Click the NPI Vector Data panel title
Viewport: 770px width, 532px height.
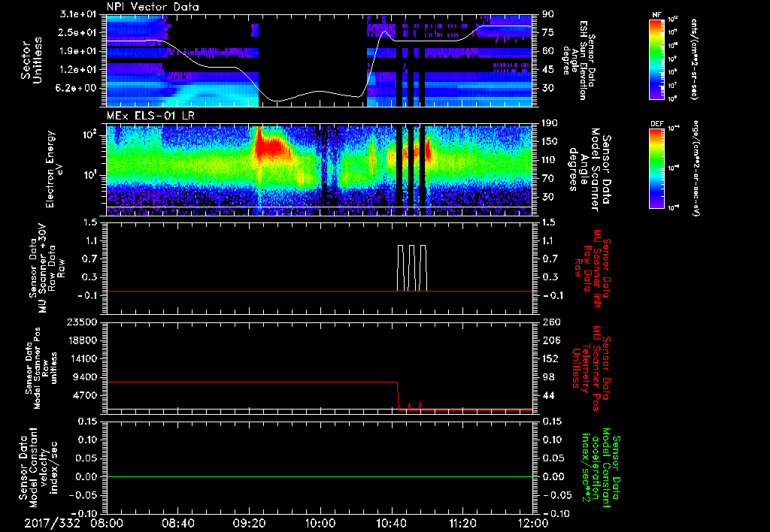153,7
